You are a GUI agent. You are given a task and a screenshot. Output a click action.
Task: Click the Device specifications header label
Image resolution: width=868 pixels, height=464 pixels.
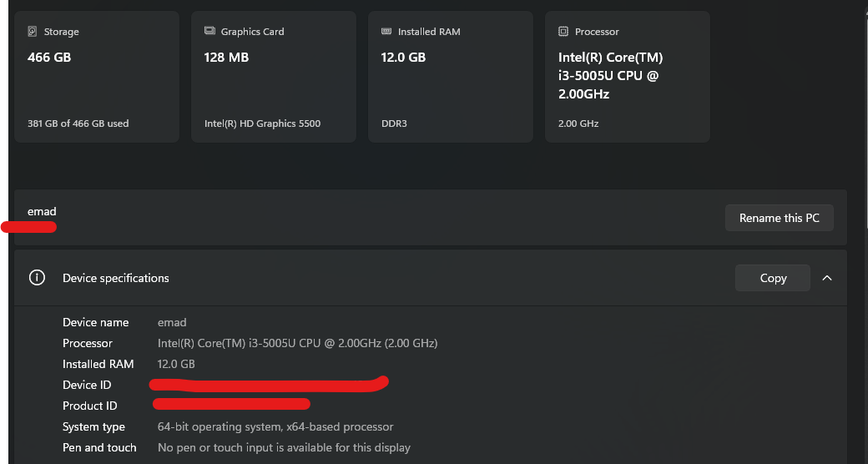click(x=116, y=278)
